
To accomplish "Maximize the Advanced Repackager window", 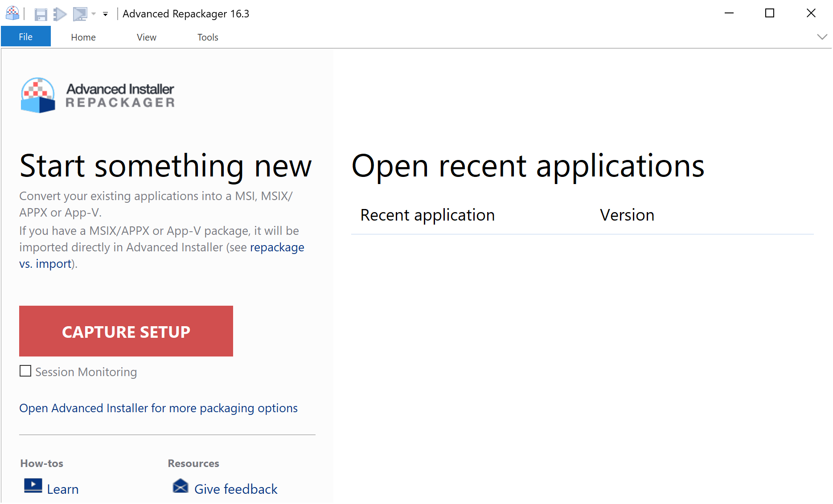I will (x=770, y=13).
